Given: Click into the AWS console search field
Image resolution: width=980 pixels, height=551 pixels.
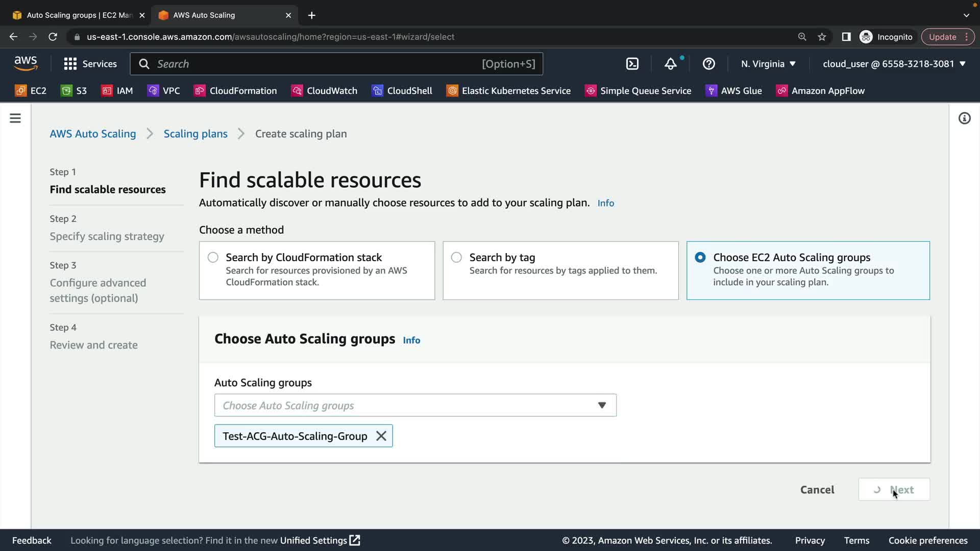Looking at the screenshot, I should pos(316,64).
